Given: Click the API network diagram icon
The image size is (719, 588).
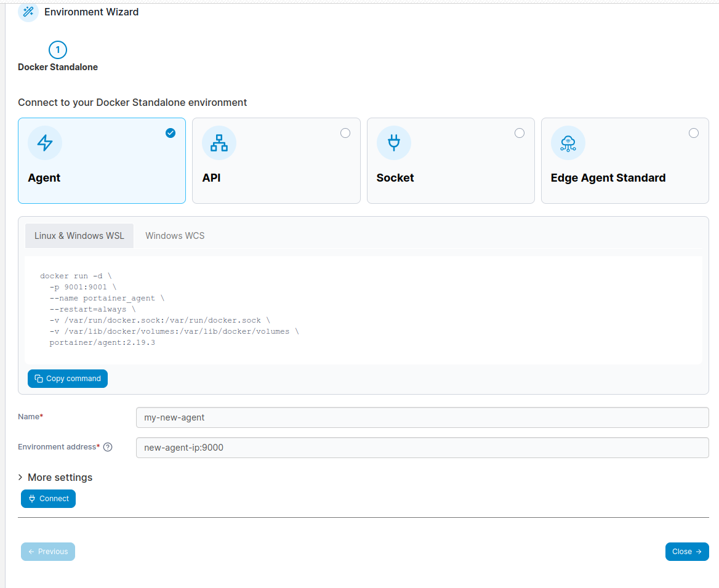Looking at the screenshot, I should pos(219,143).
